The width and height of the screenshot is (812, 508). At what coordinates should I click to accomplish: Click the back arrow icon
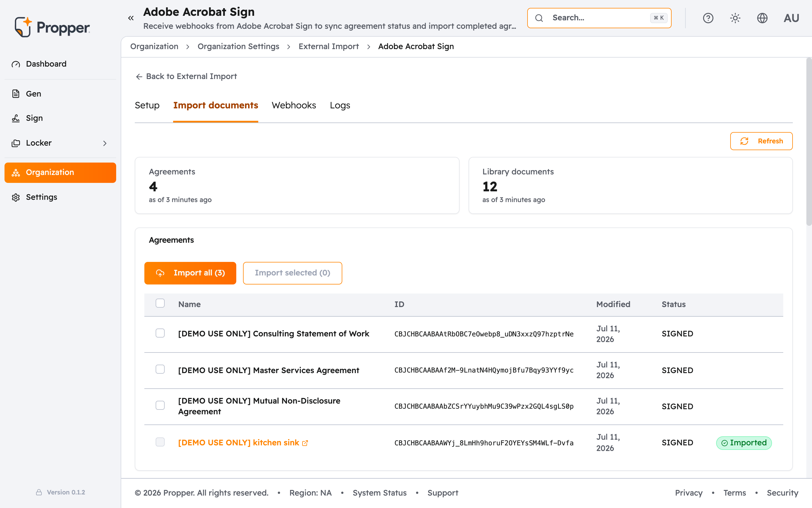coord(139,76)
